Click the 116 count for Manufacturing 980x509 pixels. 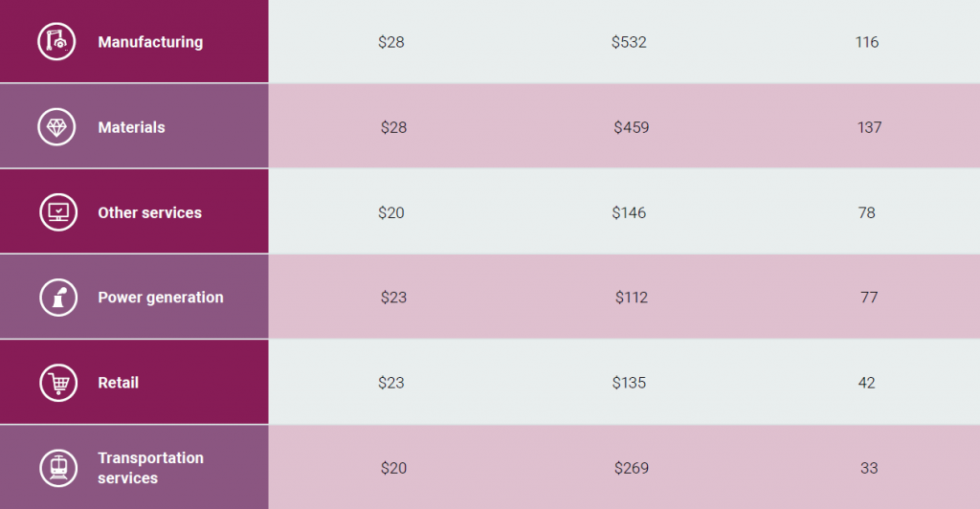pos(867,42)
